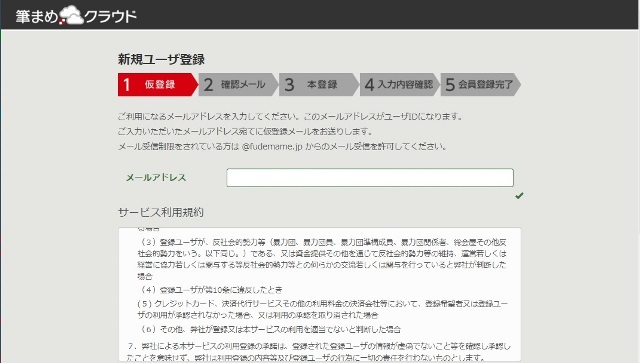
Task: Click terms paragraph 7 about 利用登録の承認
Action: coord(319,352)
